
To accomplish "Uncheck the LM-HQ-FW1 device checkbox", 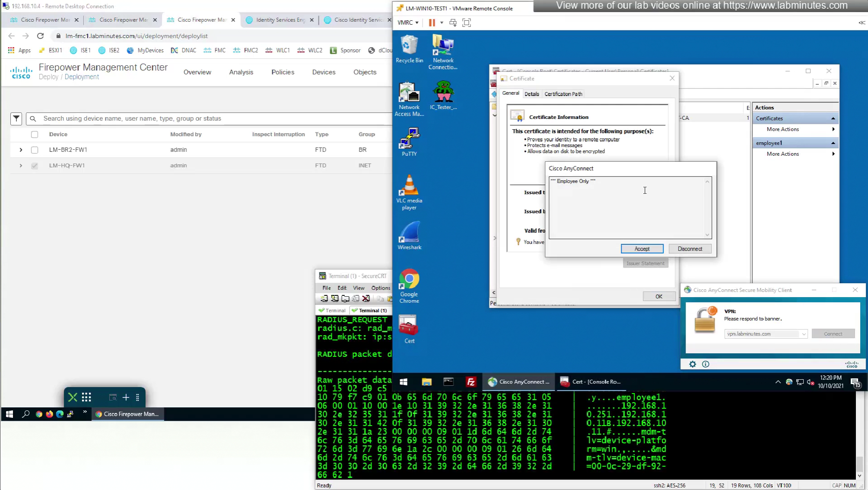I will [35, 166].
